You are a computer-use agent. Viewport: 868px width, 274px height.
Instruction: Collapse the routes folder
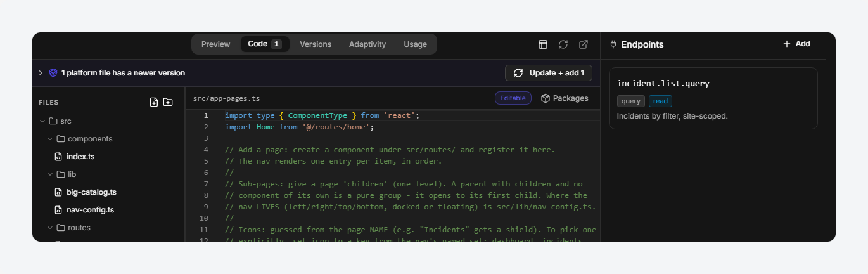(x=50, y=228)
